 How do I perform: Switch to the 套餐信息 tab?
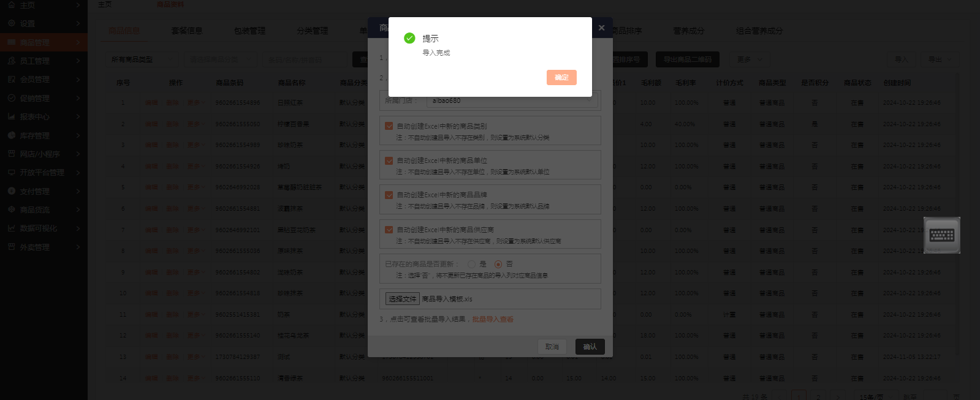pos(187,31)
